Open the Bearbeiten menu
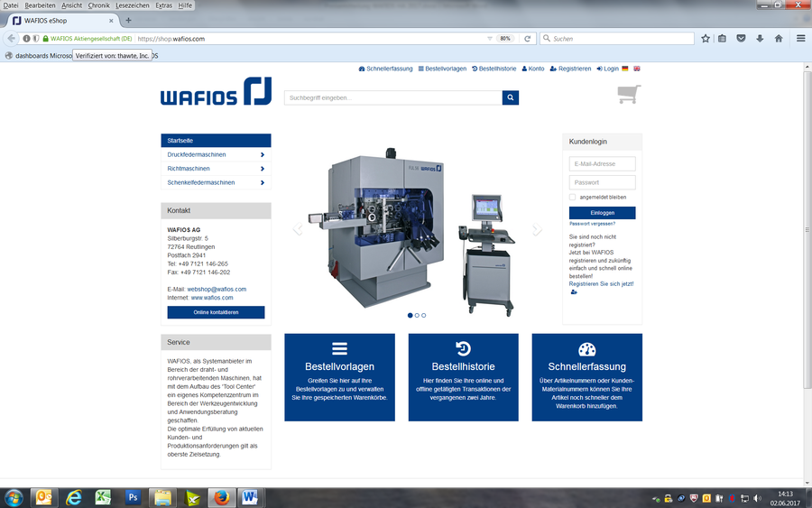The image size is (812, 508). click(x=40, y=5)
